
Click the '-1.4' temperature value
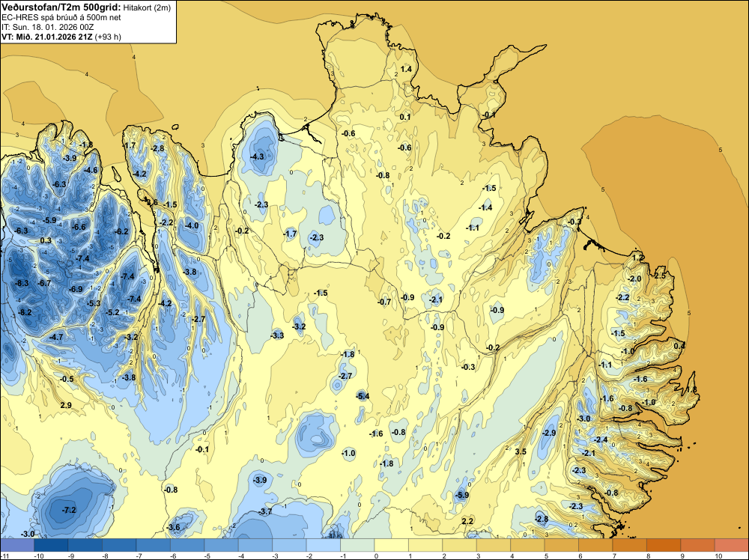click(485, 207)
